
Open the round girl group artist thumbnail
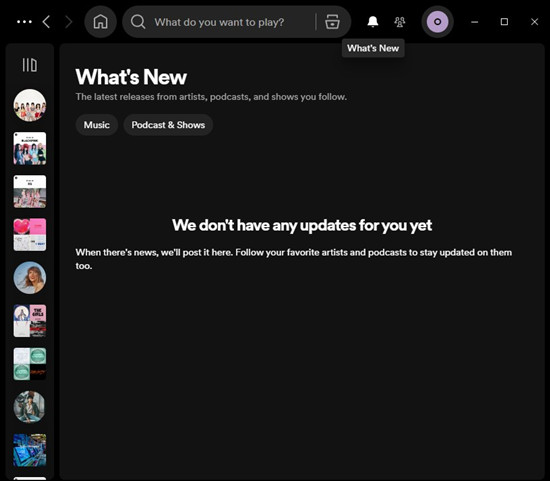[30, 105]
